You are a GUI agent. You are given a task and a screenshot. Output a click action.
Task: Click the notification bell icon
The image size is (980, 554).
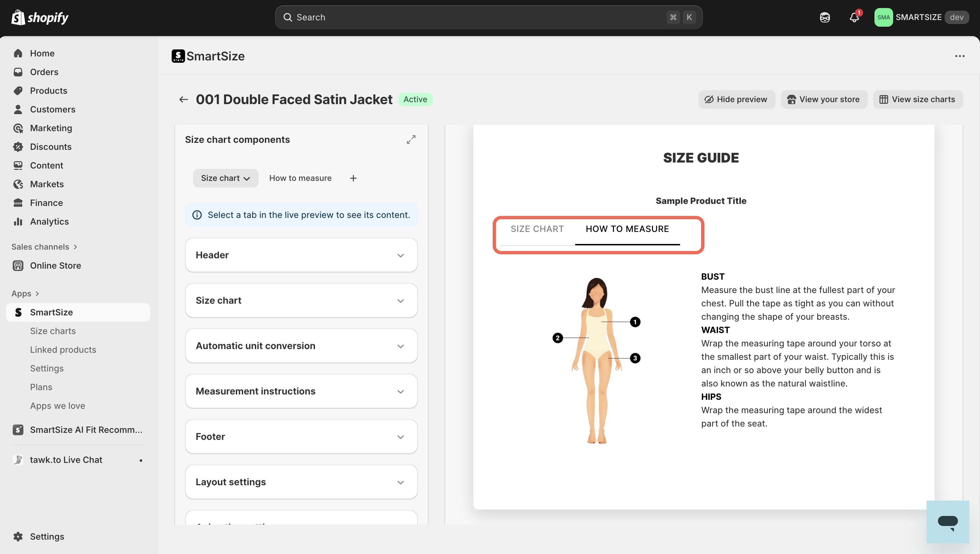point(854,17)
